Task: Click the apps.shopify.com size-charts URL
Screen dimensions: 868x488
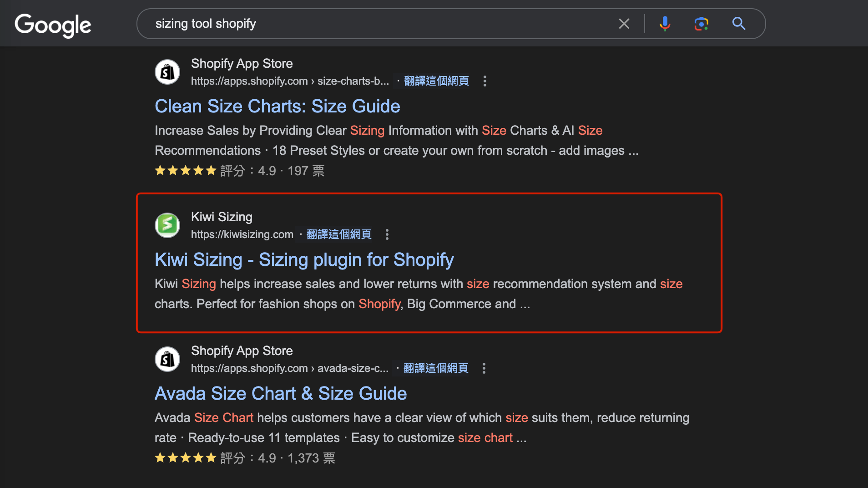Action: coord(290,81)
